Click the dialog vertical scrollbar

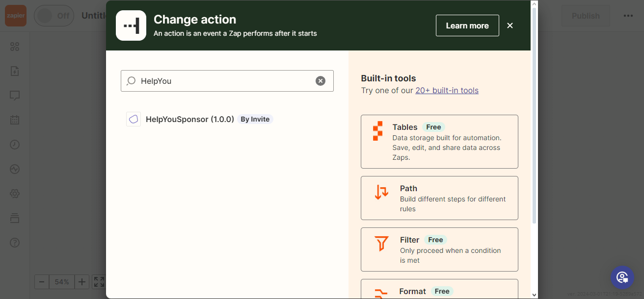(534, 116)
